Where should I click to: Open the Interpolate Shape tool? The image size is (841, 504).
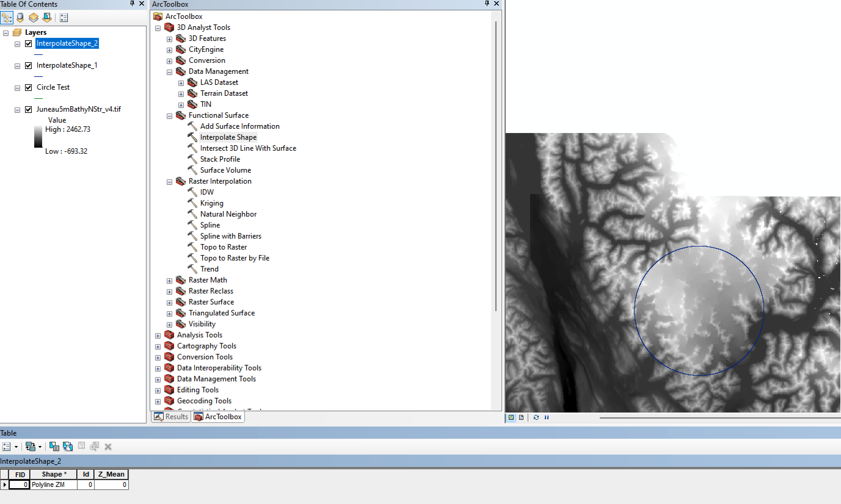pyautogui.click(x=228, y=137)
